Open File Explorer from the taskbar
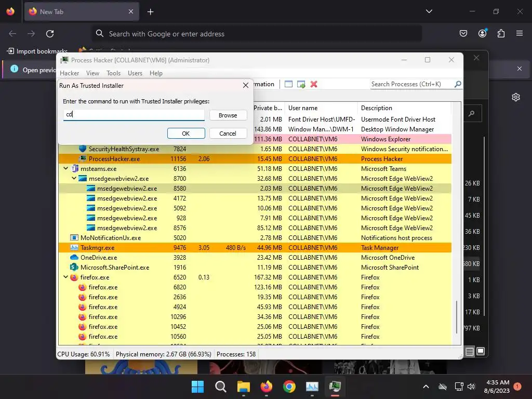The width and height of the screenshot is (532, 399). point(243,387)
